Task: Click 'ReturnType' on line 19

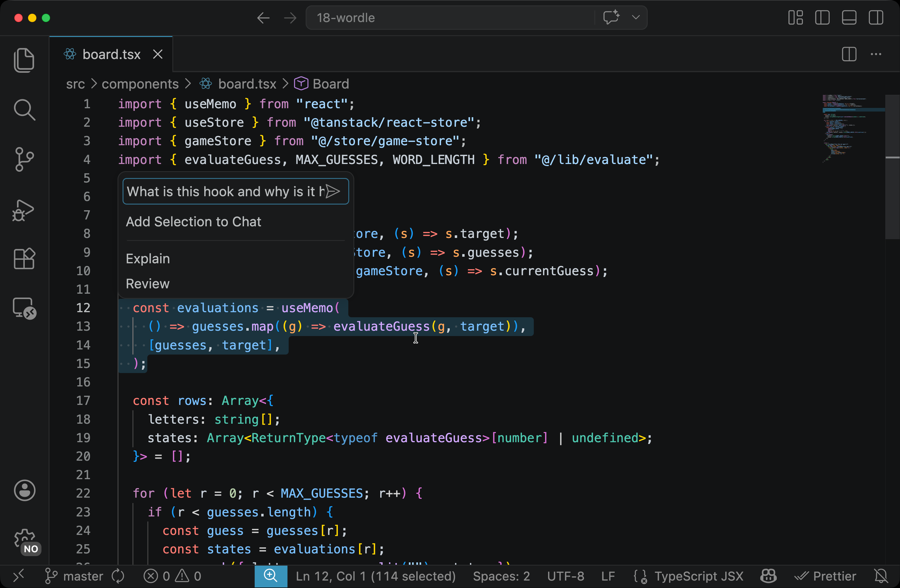Action: point(289,437)
